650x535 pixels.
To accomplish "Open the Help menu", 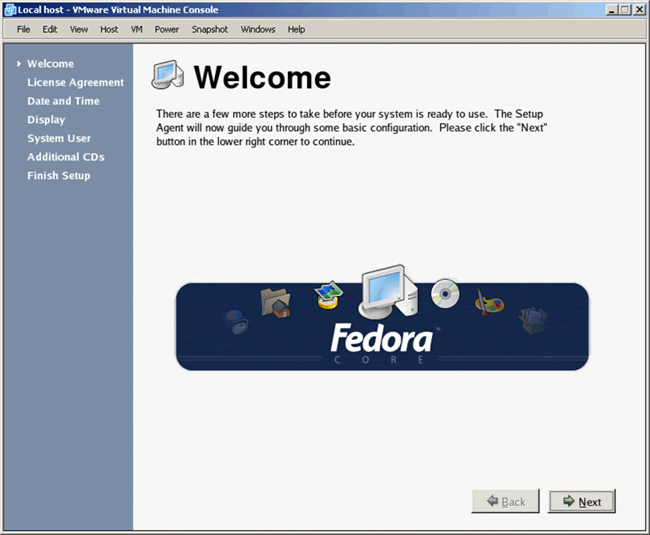I will click(296, 29).
